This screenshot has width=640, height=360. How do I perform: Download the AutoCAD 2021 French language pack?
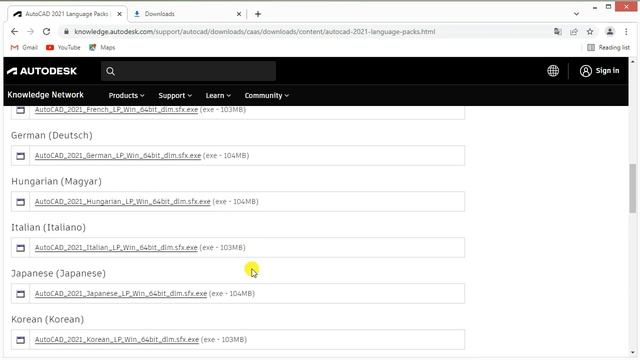click(x=116, y=109)
